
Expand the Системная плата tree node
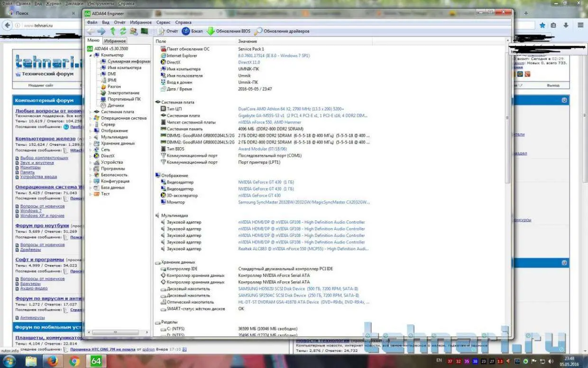[91, 112]
